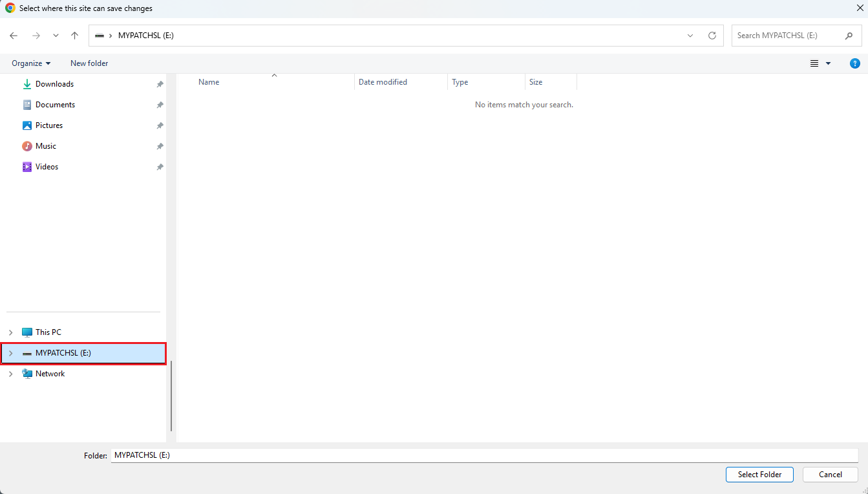Select the Pictures folder from sidebar
The width and height of the screenshot is (868, 494).
[x=50, y=125]
